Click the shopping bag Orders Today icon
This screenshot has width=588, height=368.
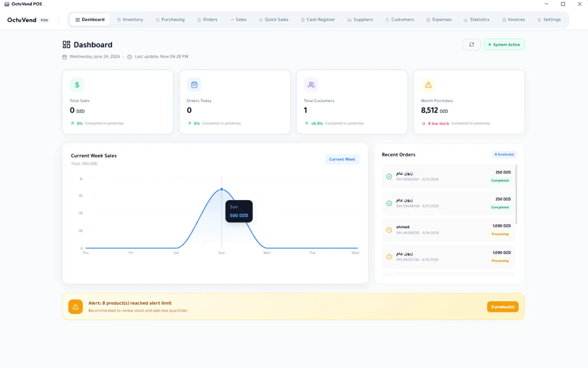tap(194, 85)
